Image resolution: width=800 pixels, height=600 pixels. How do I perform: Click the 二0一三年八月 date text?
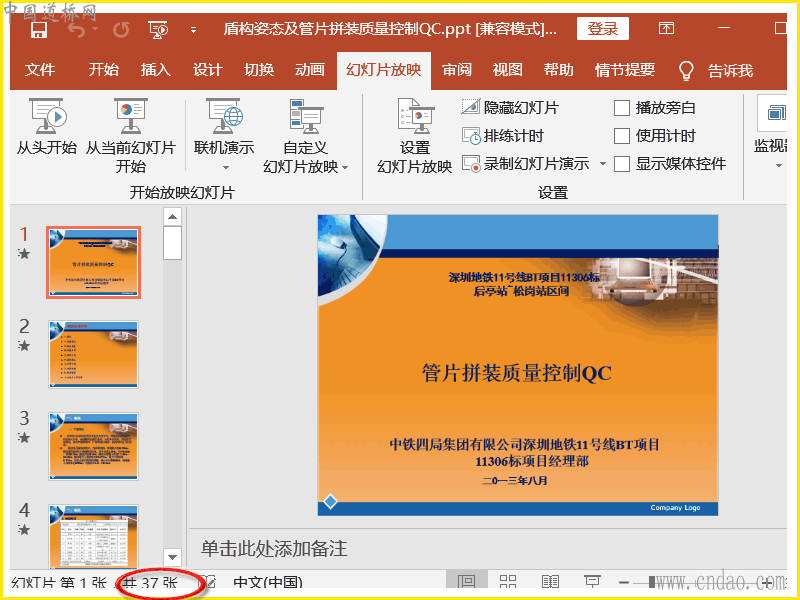(x=515, y=481)
